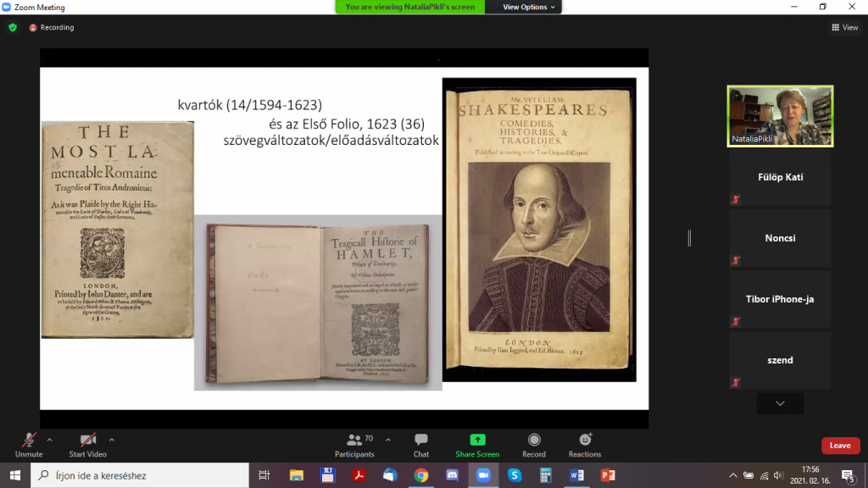Unmute the microphone in Zoom
Image resolution: width=868 pixels, height=488 pixels.
pyautogui.click(x=29, y=446)
